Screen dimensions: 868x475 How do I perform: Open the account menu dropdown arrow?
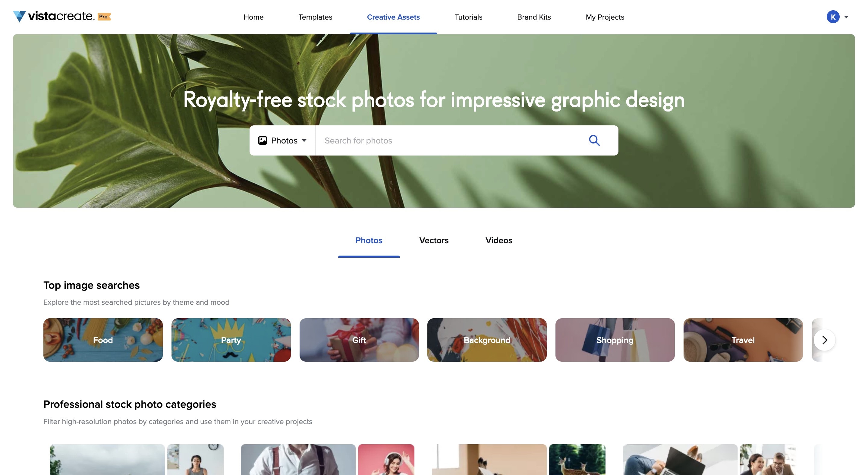coord(846,17)
